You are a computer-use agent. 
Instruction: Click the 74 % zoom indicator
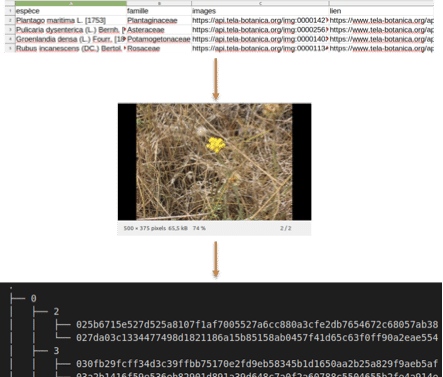(199, 228)
